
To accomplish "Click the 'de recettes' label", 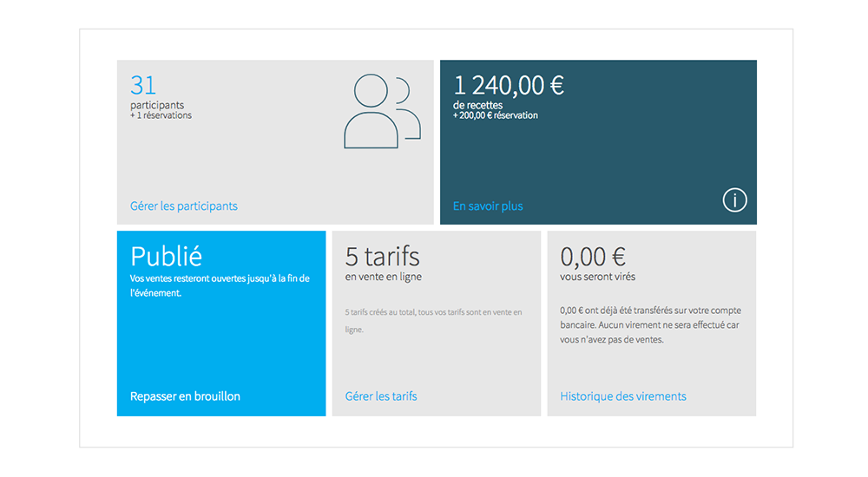I will [x=477, y=105].
